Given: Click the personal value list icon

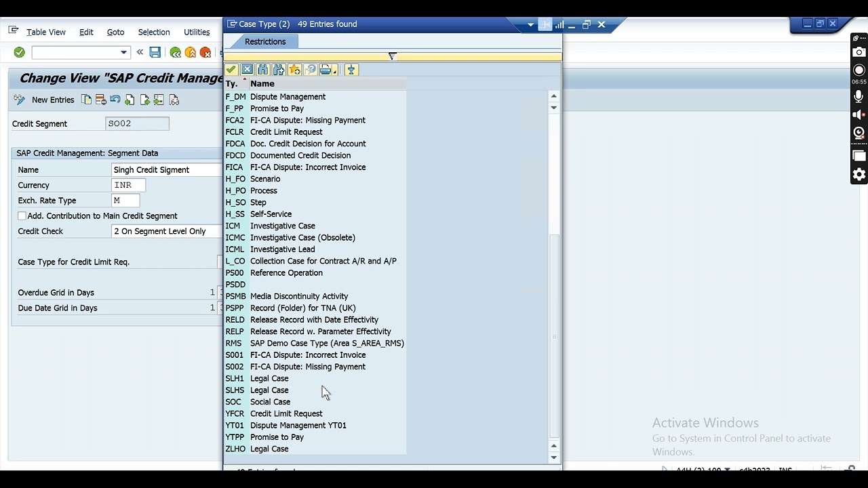Looking at the screenshot, I should pyautogui.click(x=351, y=70).
